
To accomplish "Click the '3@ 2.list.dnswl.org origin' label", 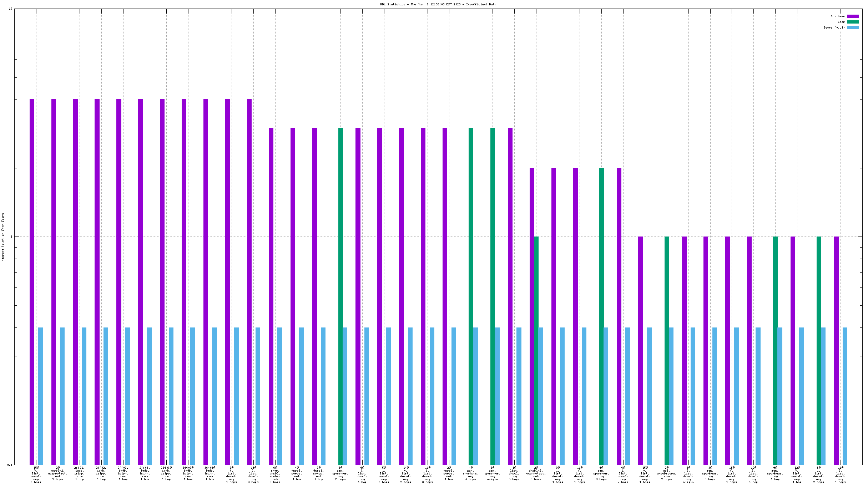I will coord(688,475).
